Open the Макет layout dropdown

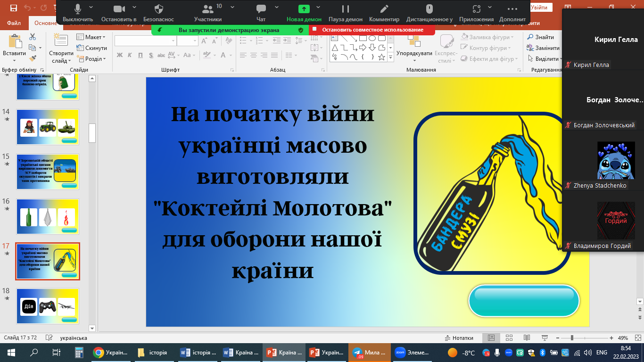91,37
